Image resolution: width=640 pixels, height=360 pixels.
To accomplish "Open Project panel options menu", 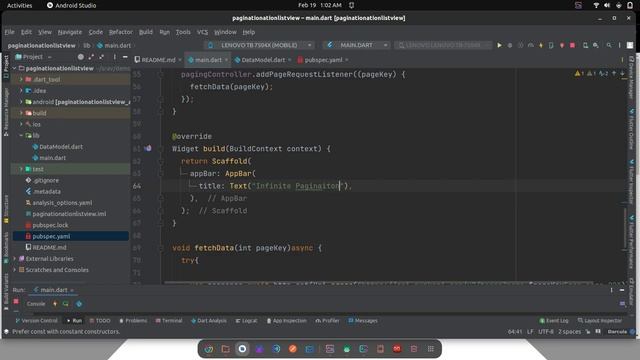I will 114,57.
